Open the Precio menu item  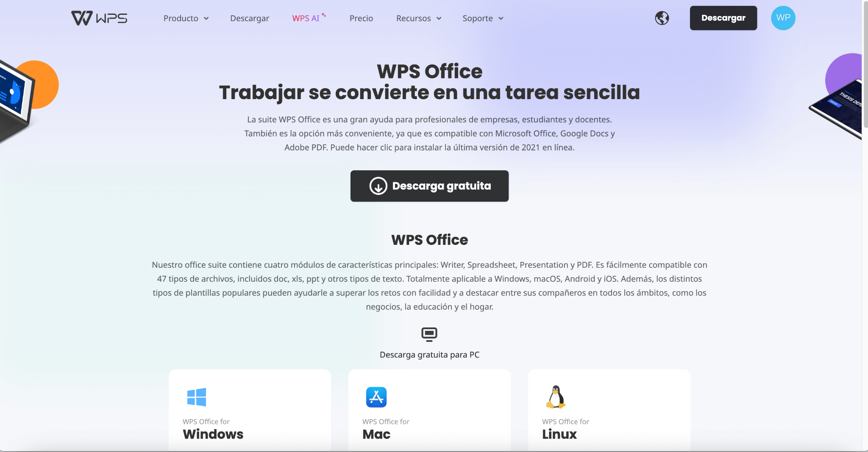coord(361,18)
